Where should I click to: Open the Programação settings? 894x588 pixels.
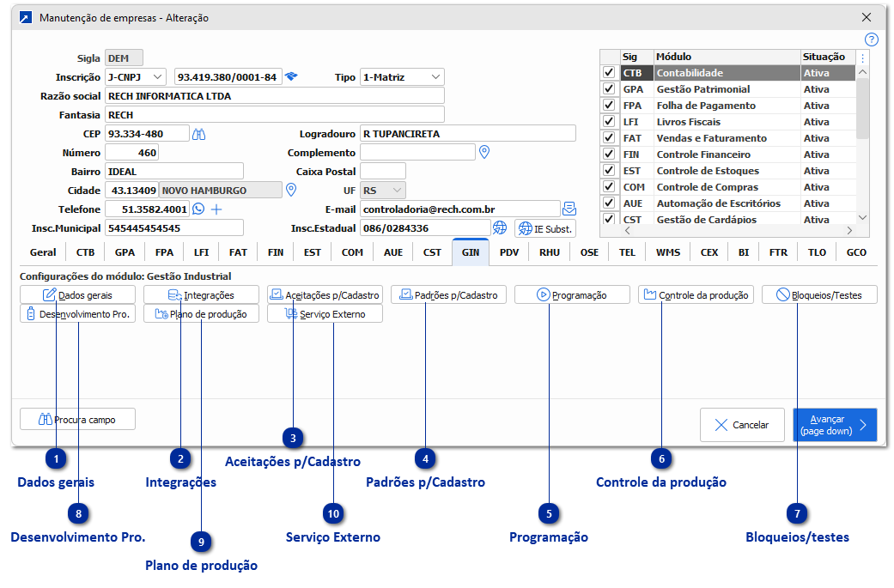(573, 294)
